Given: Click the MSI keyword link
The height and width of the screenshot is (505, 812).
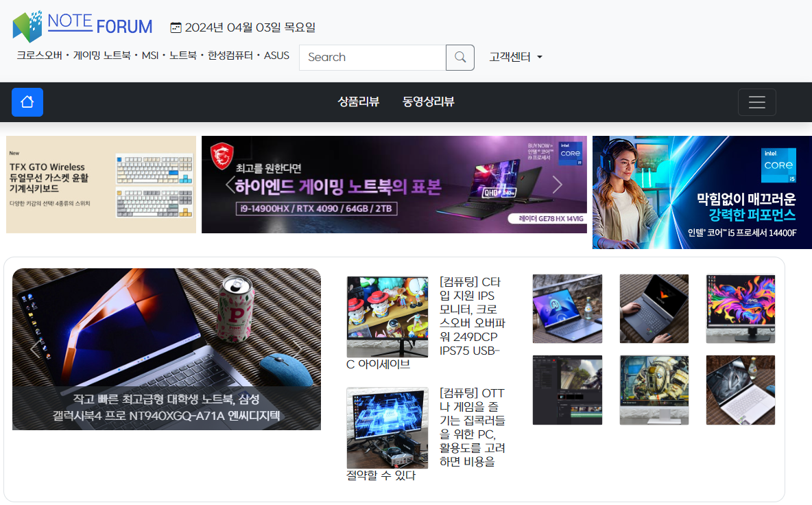Looking at the screenshot, I should coord(150,56).
